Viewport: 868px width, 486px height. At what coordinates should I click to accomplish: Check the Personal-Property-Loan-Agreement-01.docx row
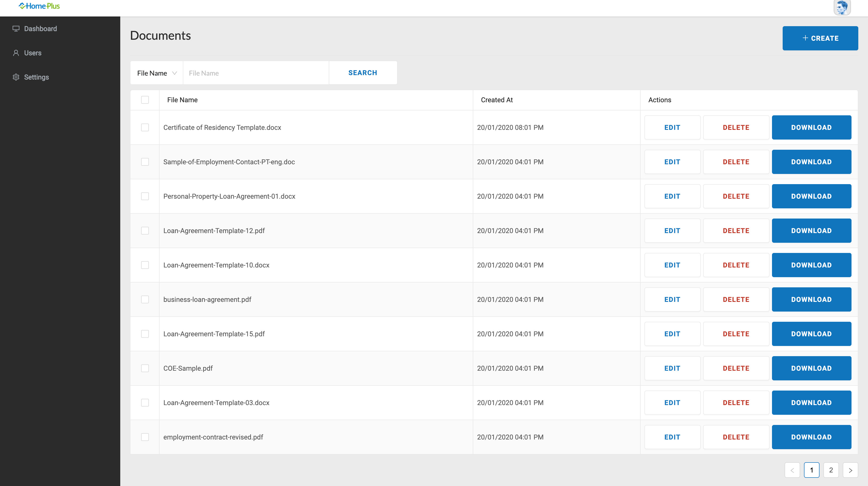point(145,196)
